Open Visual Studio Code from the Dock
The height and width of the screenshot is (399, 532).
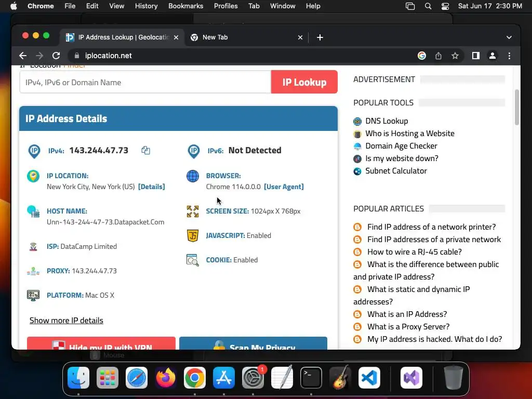369,378
